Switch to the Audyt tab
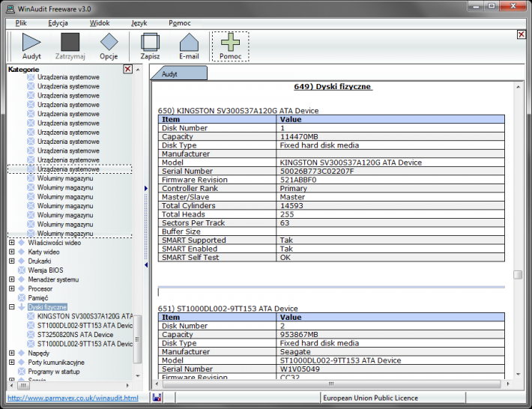The height and width of the screenshot is (409, 532). coord(179,73)
